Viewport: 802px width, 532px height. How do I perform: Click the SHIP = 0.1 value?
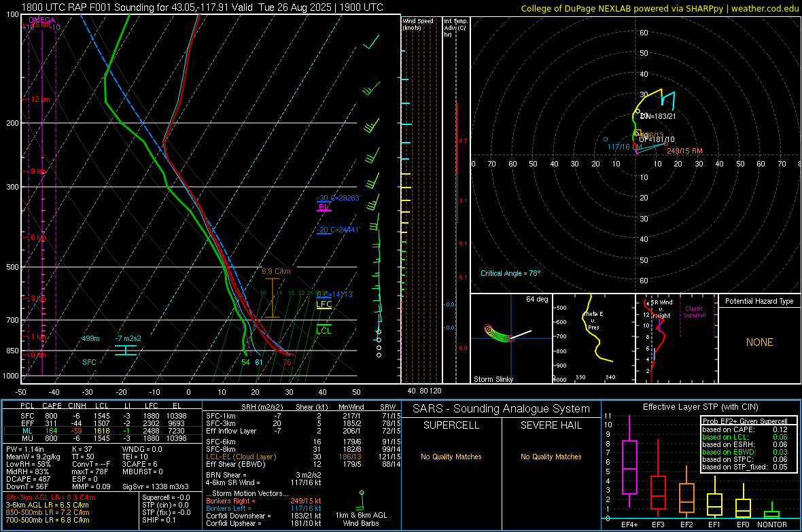158,520
